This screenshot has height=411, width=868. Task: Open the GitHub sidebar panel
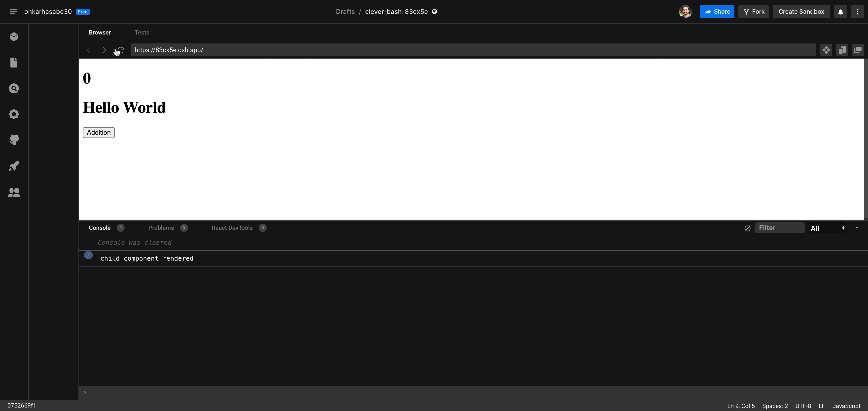click(x=14, y=140)
